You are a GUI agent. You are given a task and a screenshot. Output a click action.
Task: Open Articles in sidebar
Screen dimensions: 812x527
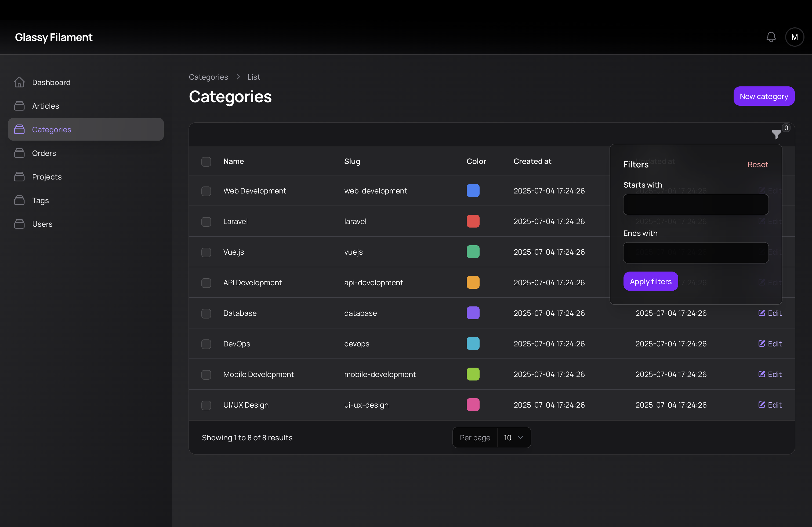pos(86,106)
